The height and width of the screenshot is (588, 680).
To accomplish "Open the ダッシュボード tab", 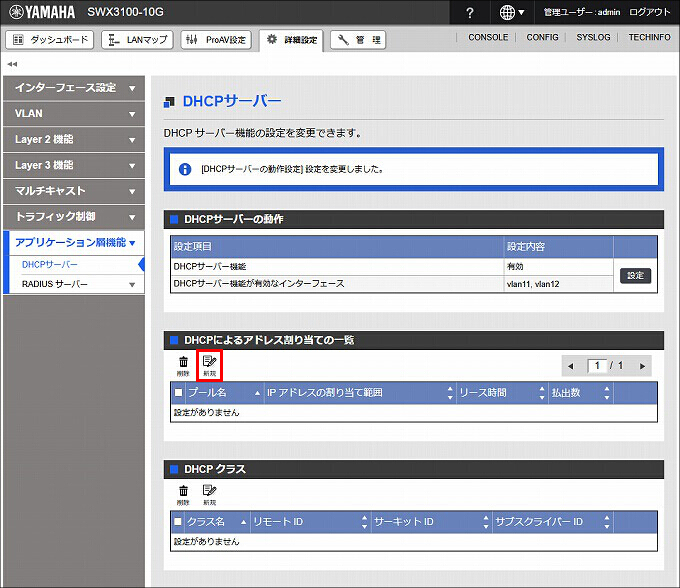I will [x=50, y=40].
